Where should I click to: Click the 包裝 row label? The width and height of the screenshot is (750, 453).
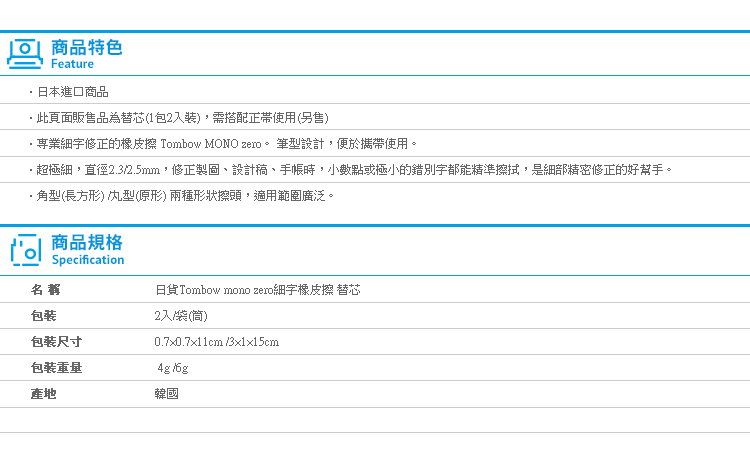click(x=44, y=316)
